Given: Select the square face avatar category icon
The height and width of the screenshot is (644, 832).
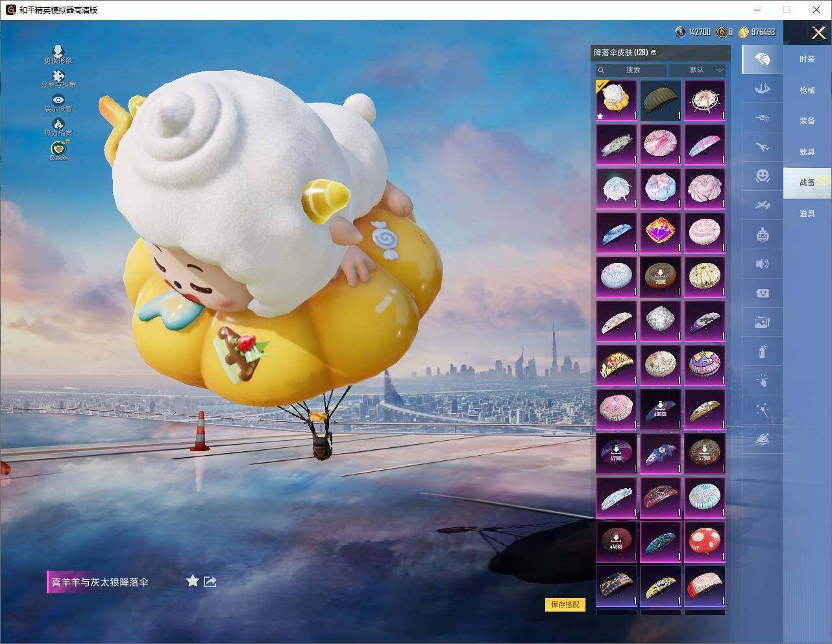Looking at the screenshot, I should tap(763, 293).
